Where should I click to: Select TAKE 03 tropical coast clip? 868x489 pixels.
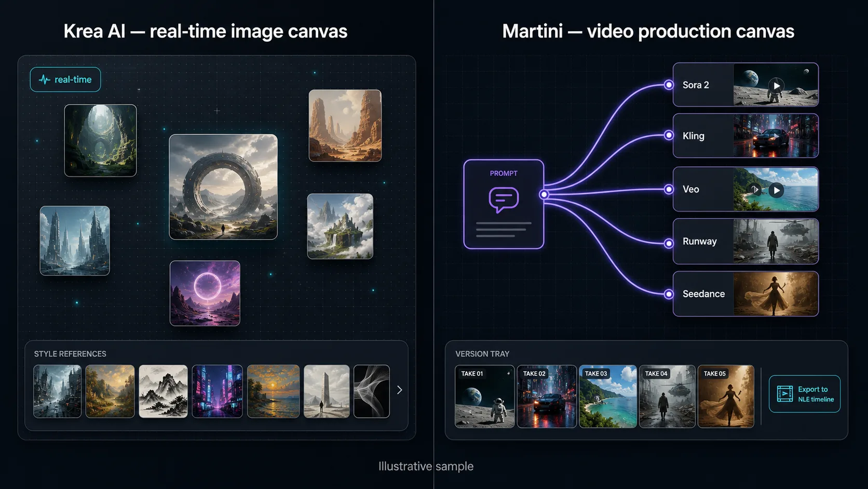pos(608,397)
